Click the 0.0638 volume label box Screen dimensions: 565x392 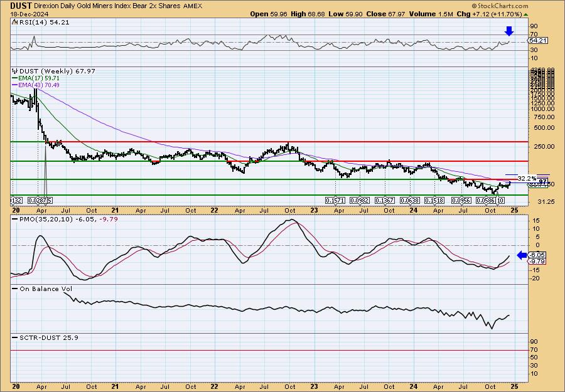410,200
